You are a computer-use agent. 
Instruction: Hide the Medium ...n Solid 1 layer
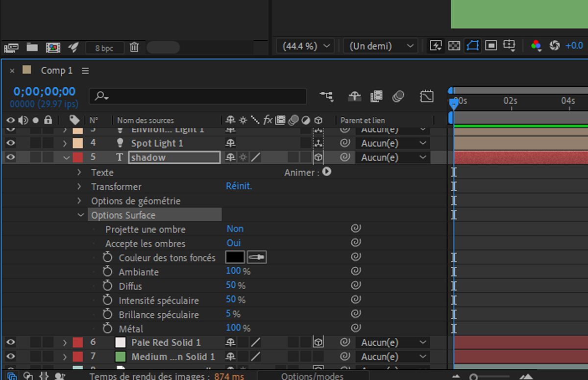10,356
